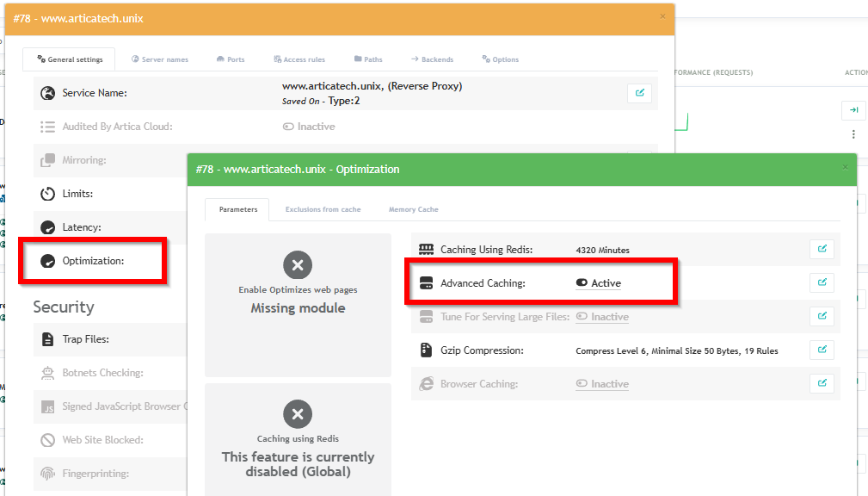868x496 pixels.
Task: Click the Botnets Checking robot icon
Action: coord(47,373)
